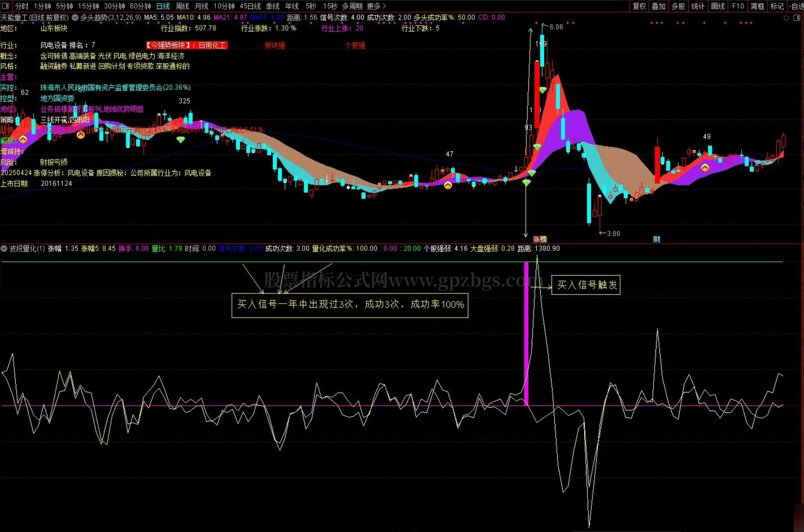
Task: Open the 周线 weekly chart
Action: click(x=183, y=6)
